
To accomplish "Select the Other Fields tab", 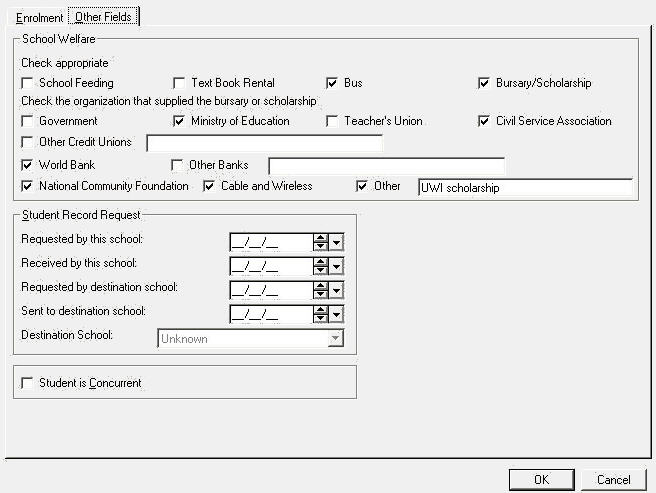I will (104, 17).
